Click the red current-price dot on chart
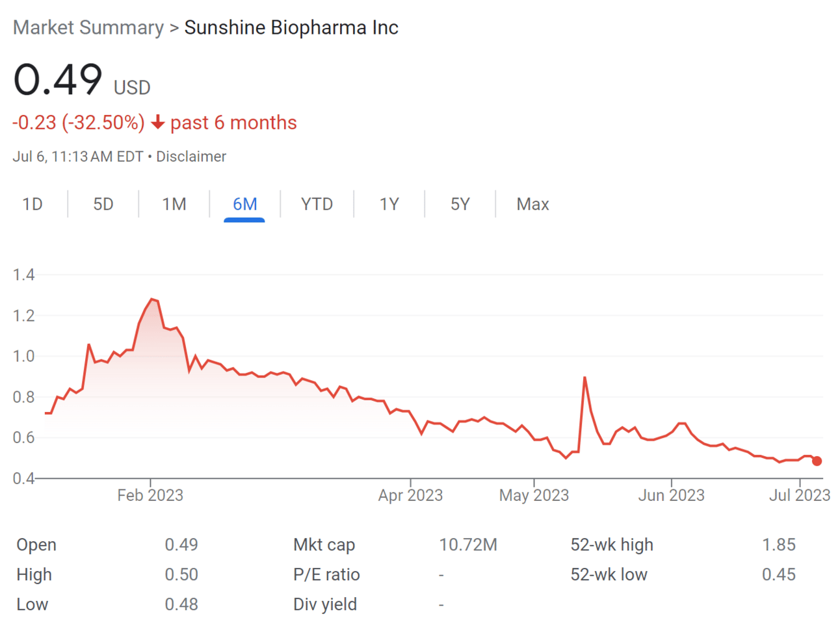 point(817,461)
